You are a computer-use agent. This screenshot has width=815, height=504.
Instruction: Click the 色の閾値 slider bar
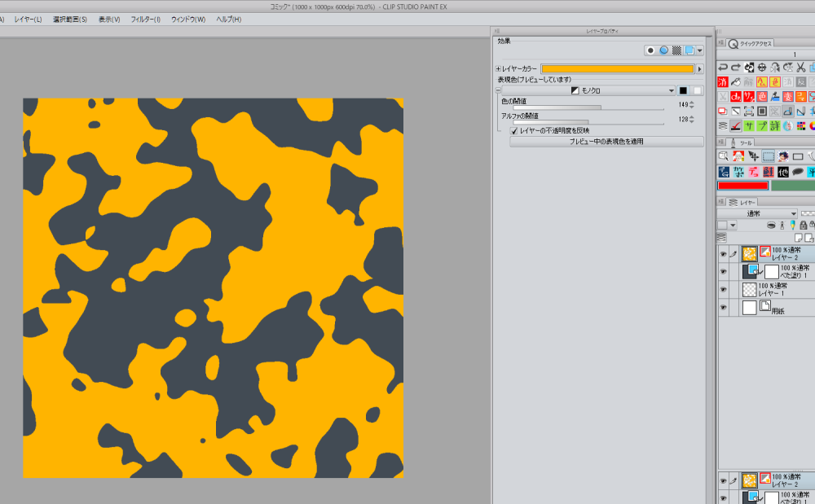(x=588, y=108)
